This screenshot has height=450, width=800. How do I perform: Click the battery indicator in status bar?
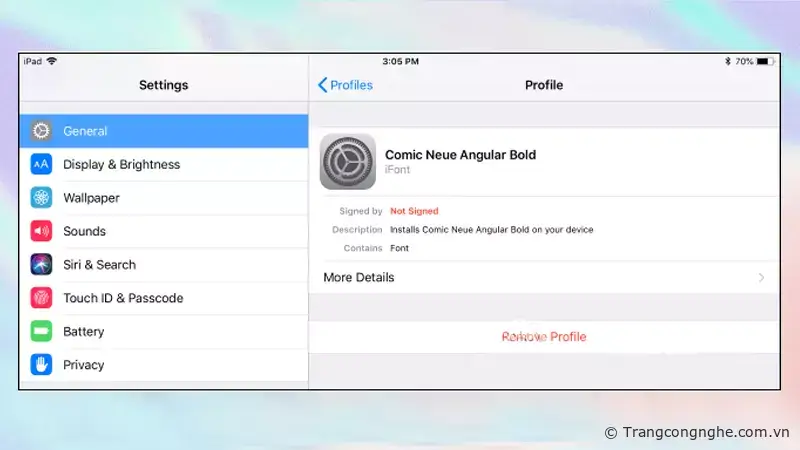(x=764, y=61)
